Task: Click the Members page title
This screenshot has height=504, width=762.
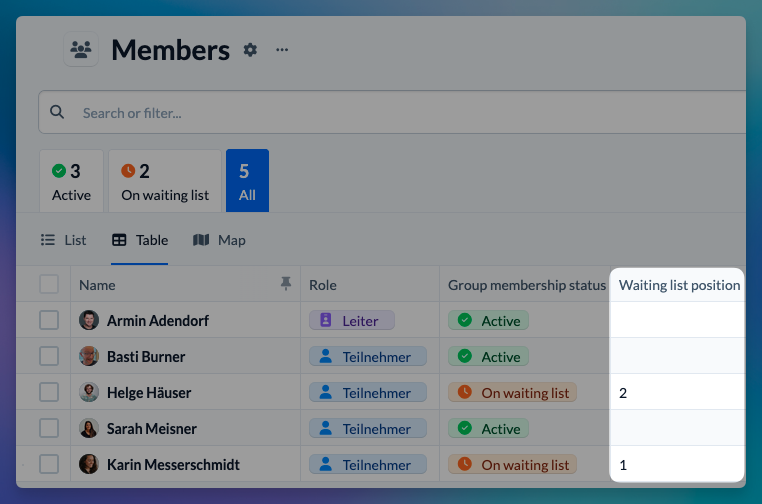Action: (x=171, y=50)
